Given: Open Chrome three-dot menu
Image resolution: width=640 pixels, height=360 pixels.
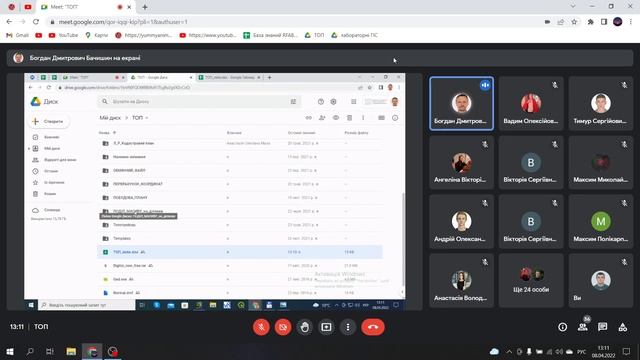Looking at the screenshot, I should point(631,22).
